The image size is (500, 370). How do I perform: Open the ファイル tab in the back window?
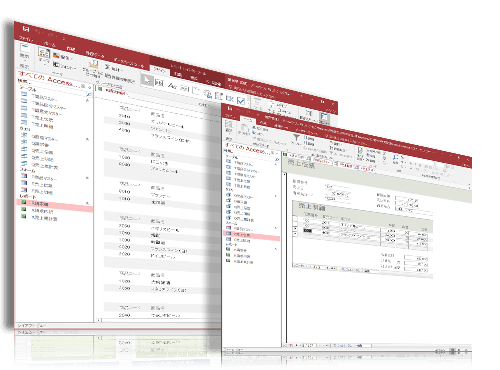[26, 39]
